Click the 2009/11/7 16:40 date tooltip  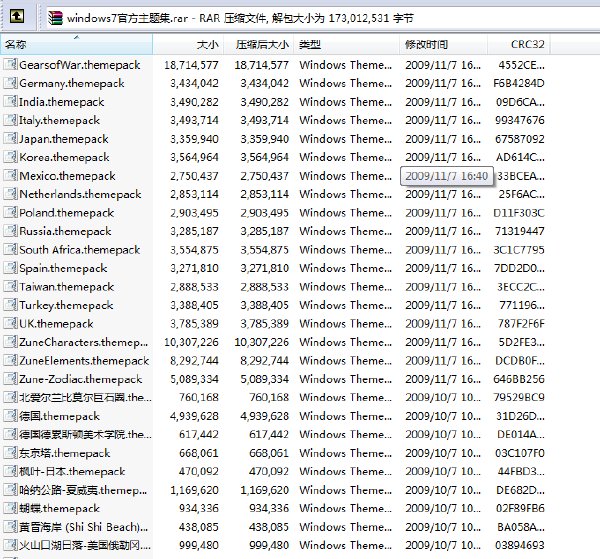coord(447,176)
